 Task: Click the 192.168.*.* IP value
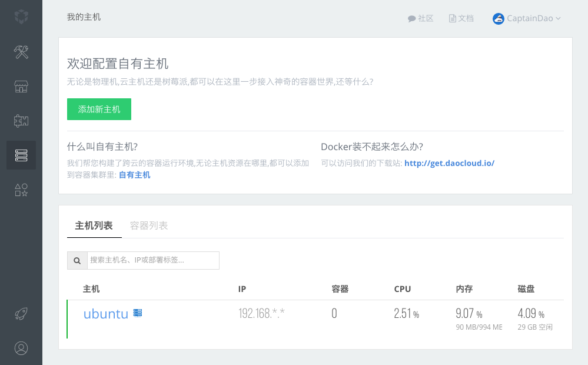pos(261,313)
